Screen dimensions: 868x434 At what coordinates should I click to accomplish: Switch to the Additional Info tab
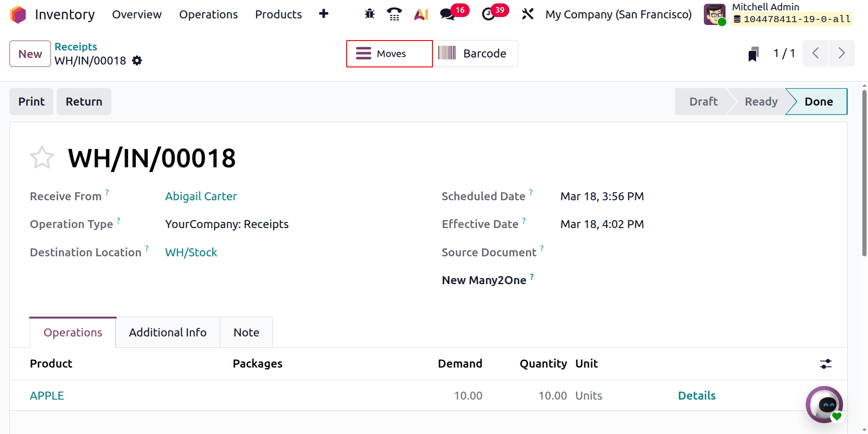167,332
